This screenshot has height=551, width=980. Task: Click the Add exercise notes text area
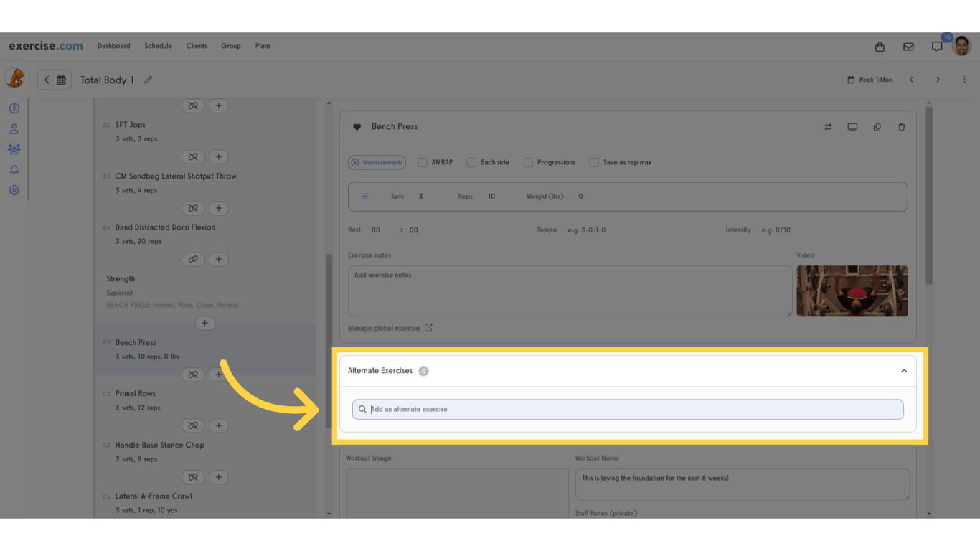[x=570, y=291]
